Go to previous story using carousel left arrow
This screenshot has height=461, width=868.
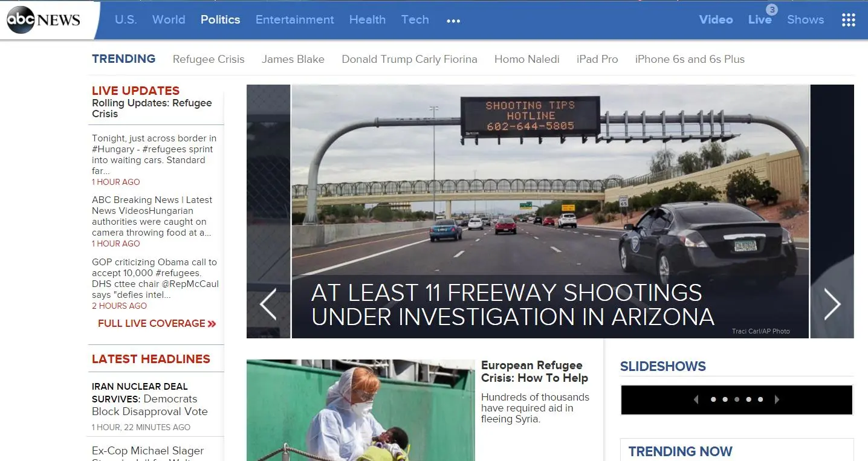(x=268, y=305)
